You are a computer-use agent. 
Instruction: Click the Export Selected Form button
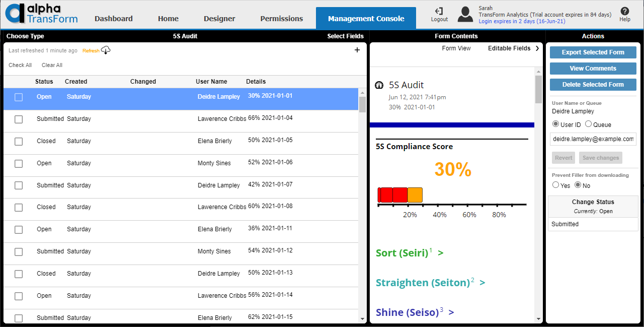click(x=593, y=52)
